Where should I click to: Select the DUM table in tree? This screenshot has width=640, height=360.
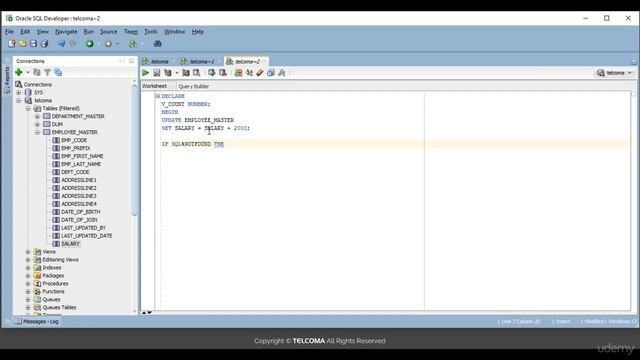pyautogui.click(x=57, y=124)
